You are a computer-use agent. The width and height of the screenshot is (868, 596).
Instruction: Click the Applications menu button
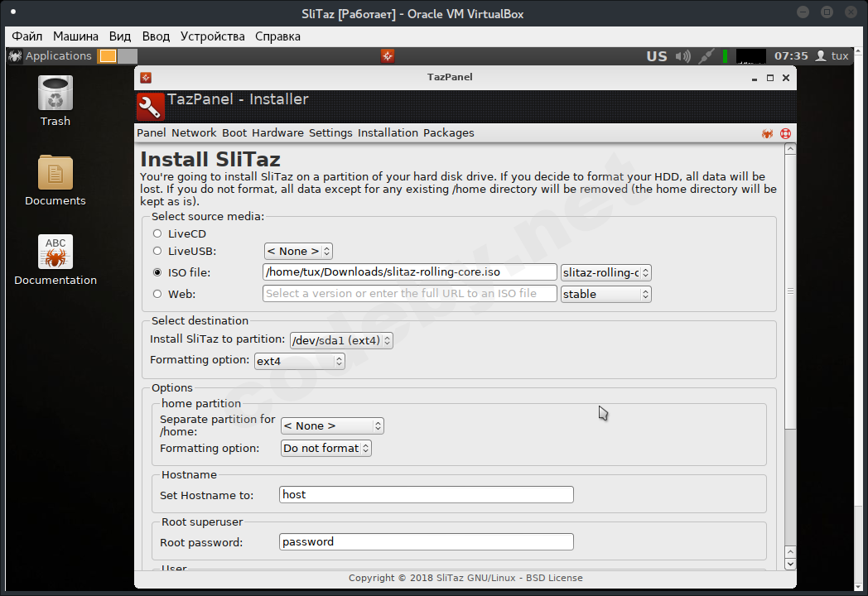(x=51, y=56)
